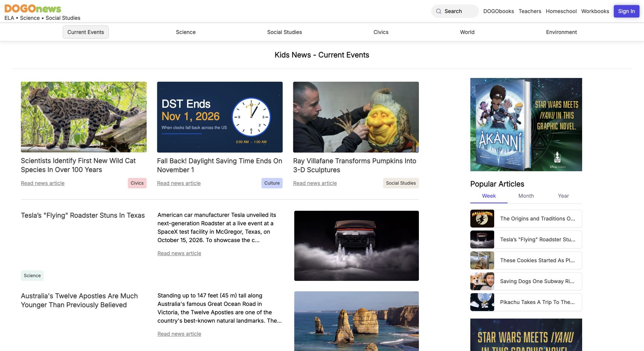Open the pumpkin sculpting image
This screenshot has height=351, width=644.
coord(356,117)
